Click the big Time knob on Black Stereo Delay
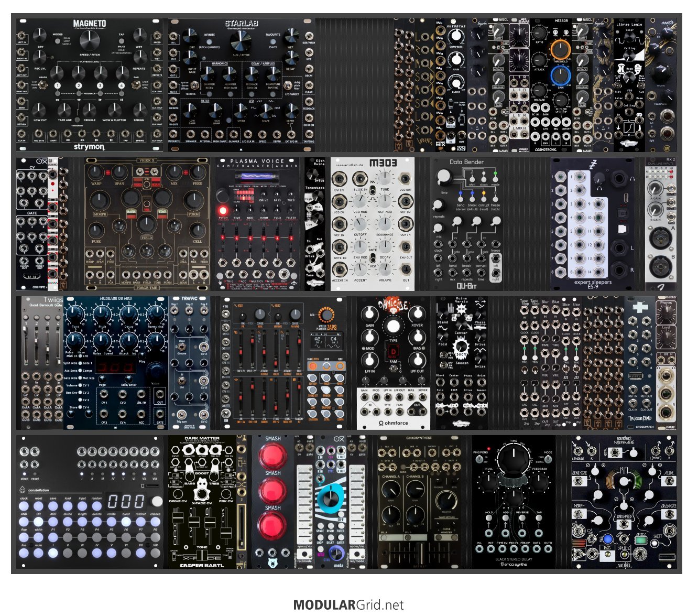Screen dimensions: 698x616 pyautogui.click(x=514, y=460)
